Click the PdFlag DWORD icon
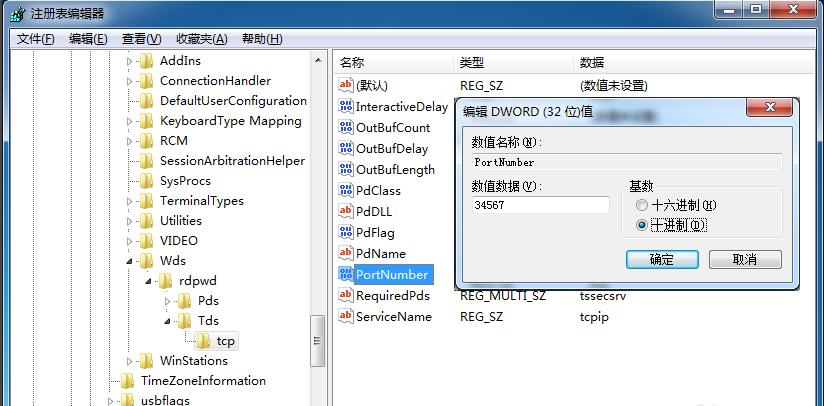Screen dimensions: 824x406 tap(346, 232)
